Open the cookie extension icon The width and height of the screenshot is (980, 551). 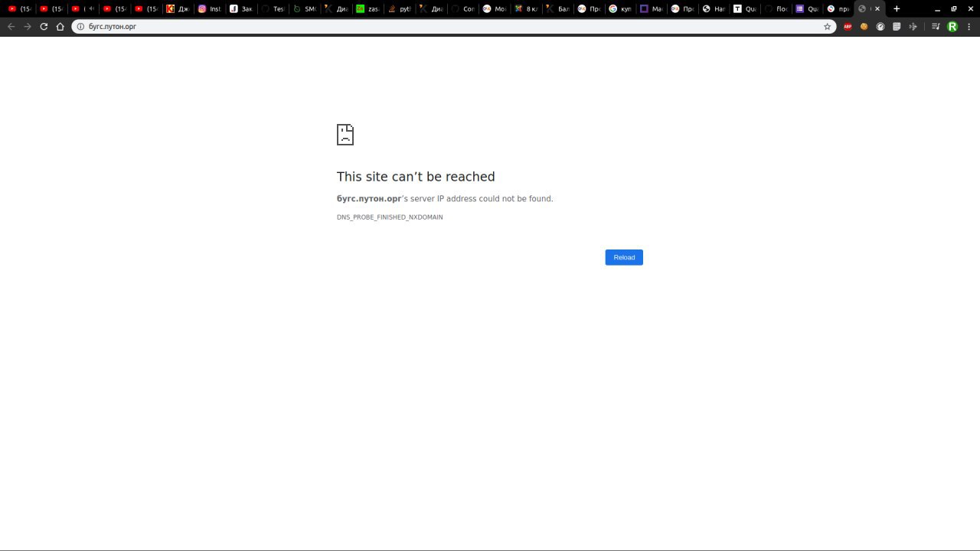click(864, 26)
